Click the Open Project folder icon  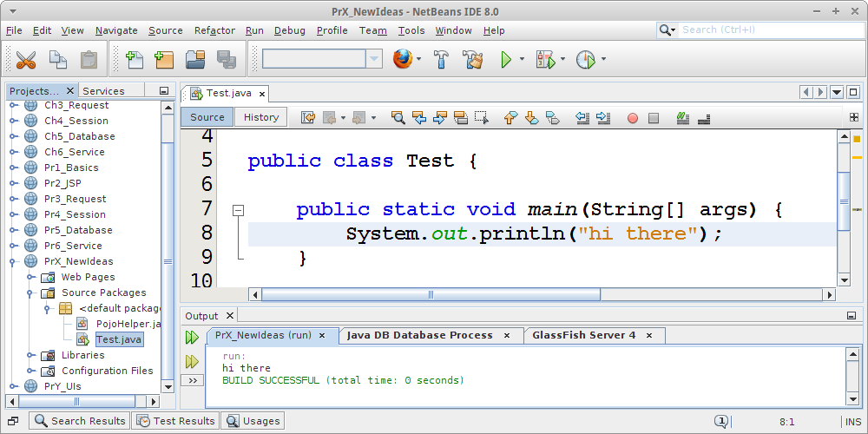point(195,59)
